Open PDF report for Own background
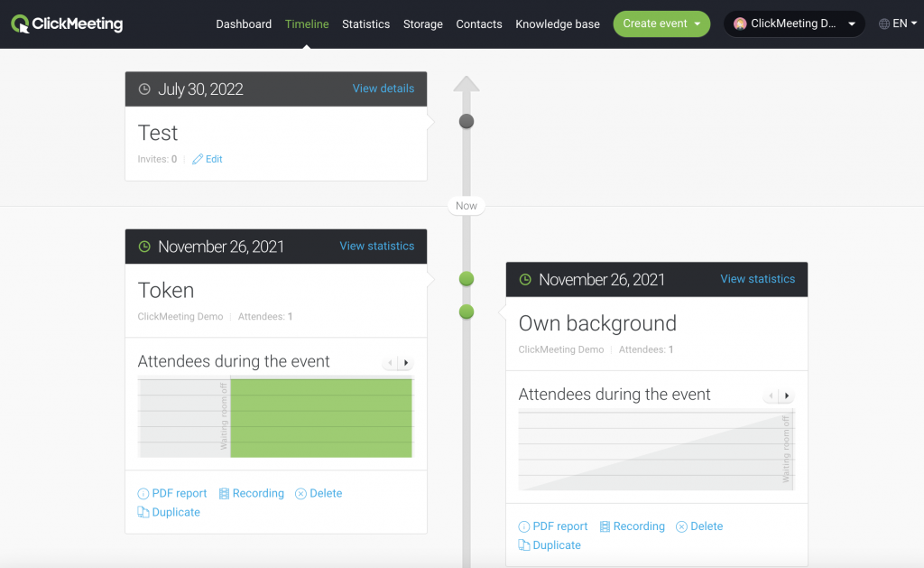 (559, 526)
